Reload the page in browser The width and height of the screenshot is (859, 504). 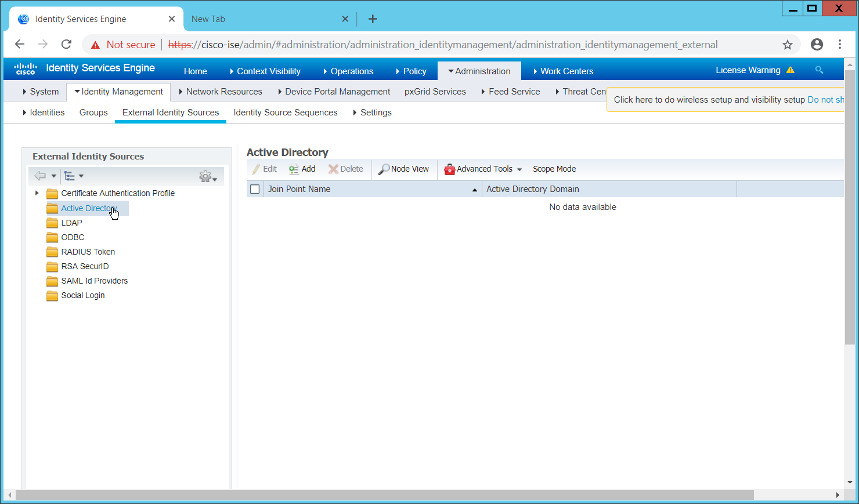(66, 45)
